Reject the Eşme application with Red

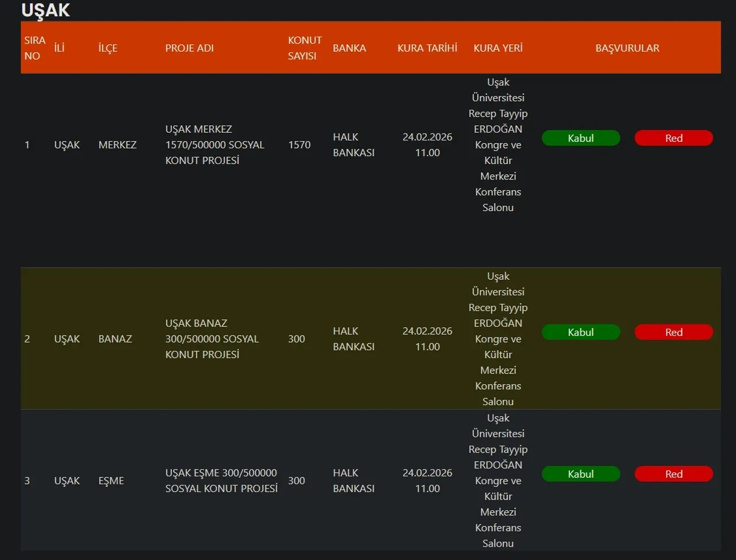click(x=673, y=474)
